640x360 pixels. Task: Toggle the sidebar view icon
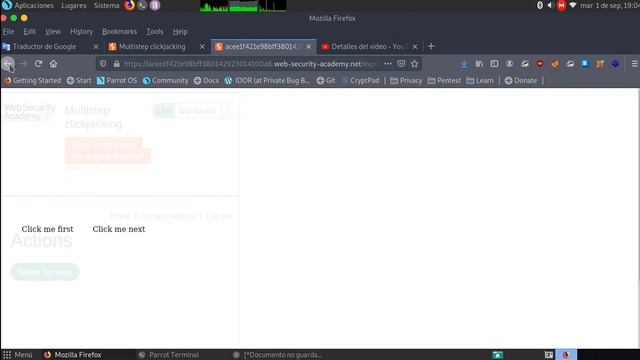pos(494,64)
